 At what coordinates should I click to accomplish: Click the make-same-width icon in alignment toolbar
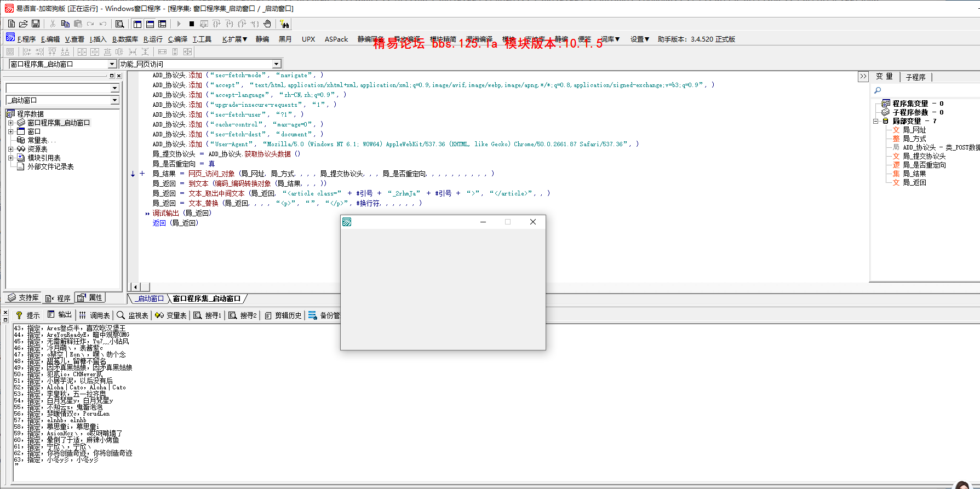(162, 51)
